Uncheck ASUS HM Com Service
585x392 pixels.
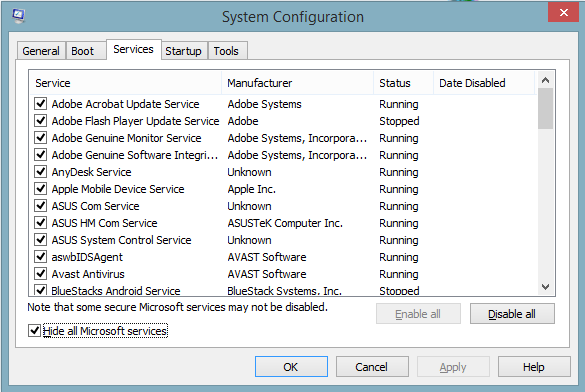[x=40, y=223]
